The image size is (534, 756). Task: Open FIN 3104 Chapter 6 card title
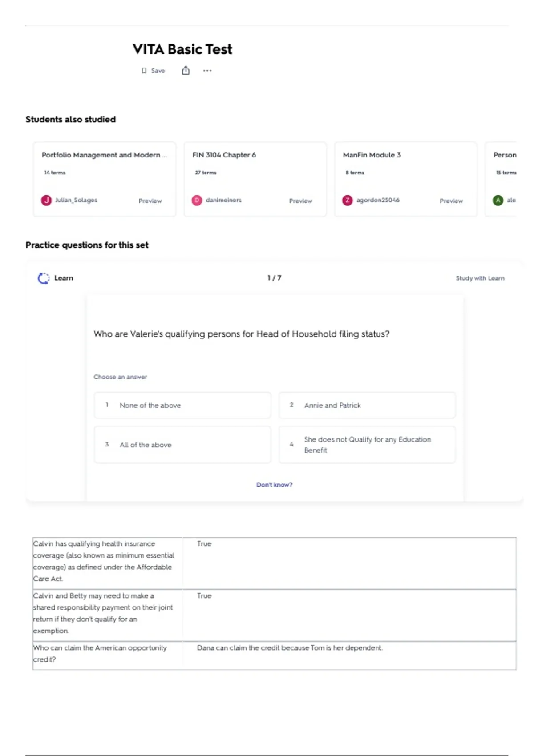tap(224, 155)
